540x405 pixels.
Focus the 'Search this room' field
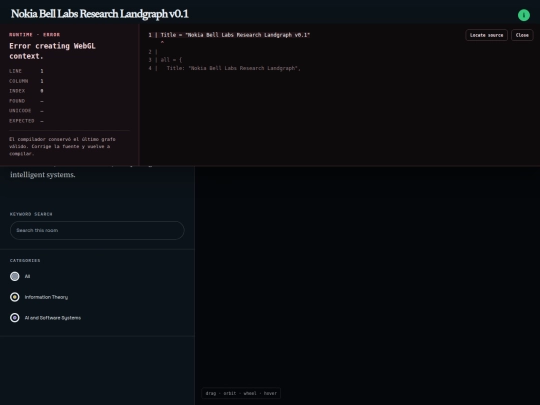tap(97, 230)
